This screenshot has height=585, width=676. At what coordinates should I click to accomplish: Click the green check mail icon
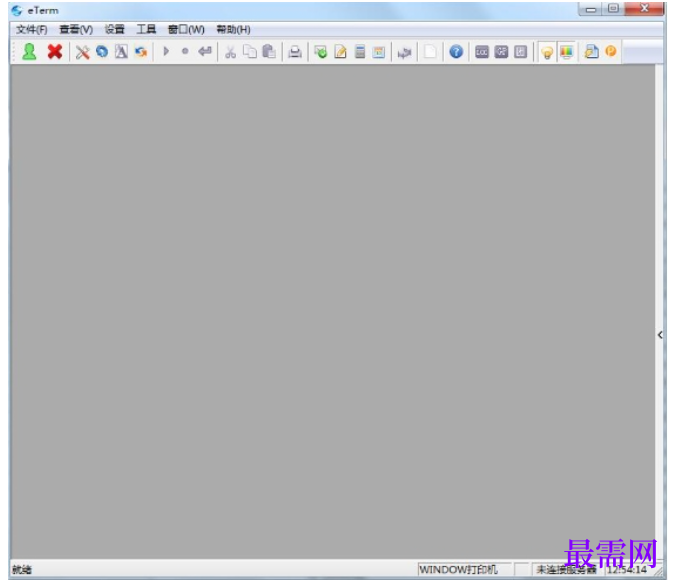(321, 52)
